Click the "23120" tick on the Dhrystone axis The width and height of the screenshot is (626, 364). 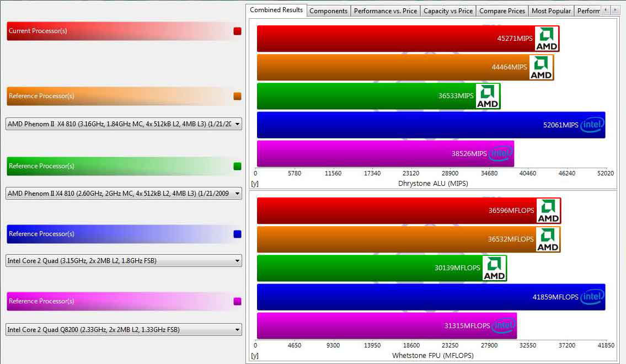pos(411,173)
